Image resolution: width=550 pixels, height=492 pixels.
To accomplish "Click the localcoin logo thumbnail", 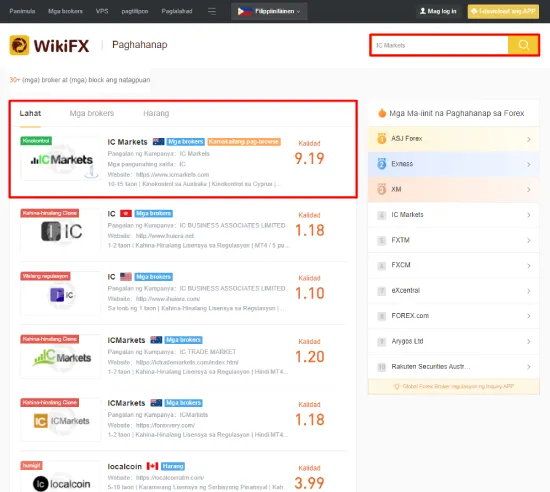I will pyautogui.click(x=61, y=480).
